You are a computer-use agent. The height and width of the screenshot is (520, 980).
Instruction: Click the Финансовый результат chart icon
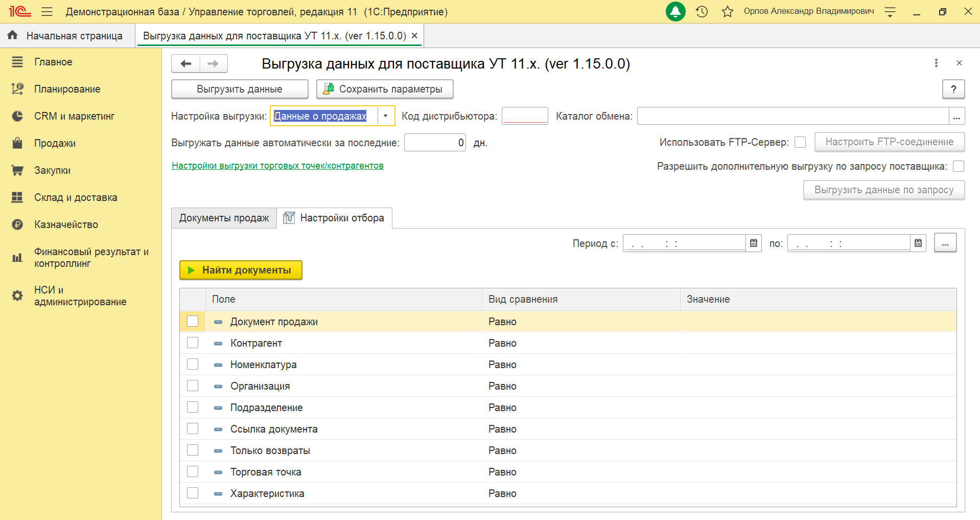tap(17, 257)
